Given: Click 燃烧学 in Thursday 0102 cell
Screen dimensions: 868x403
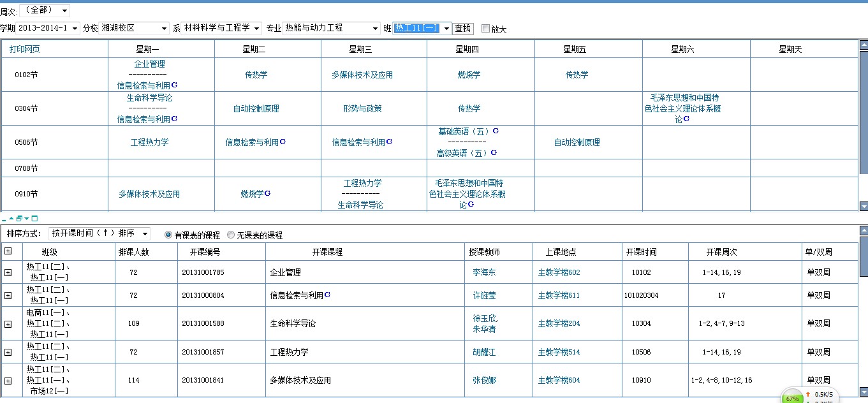Looking at the screenshot, I should [469, 75].
